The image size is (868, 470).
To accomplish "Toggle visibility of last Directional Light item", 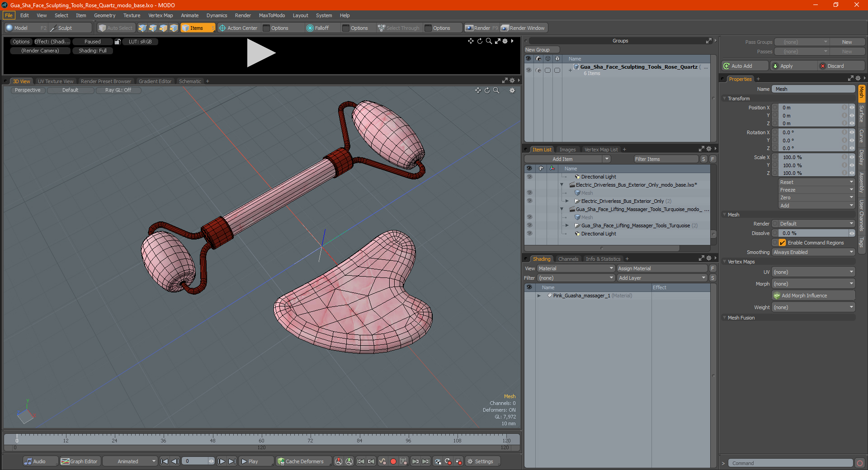I will pos(529,234).
